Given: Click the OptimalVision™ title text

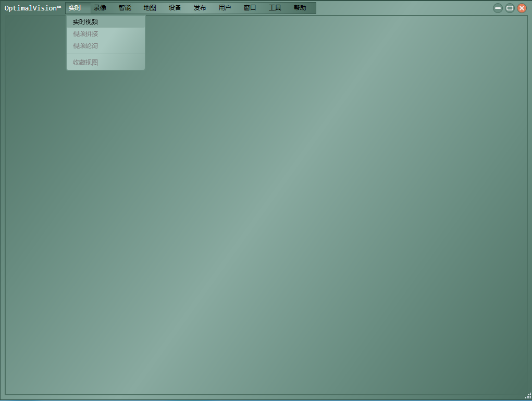Looking at the screenshot, I should click(x=33, y=8).
